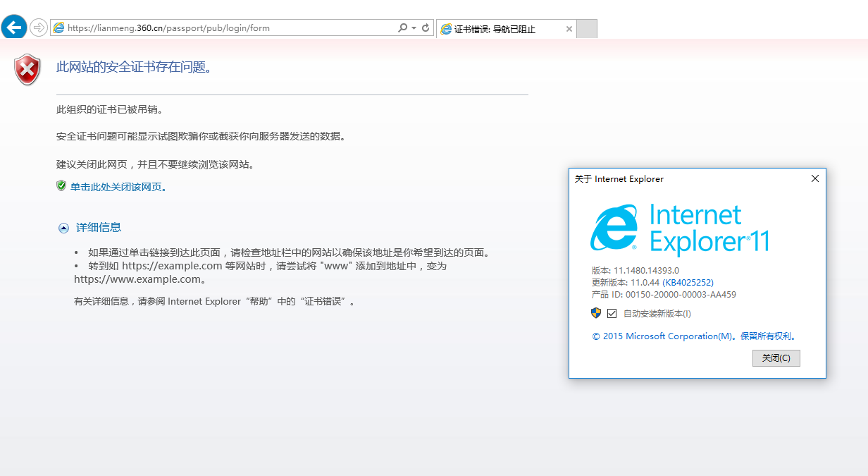Open a new tab using the blank tab button

[x=587, y=29]
